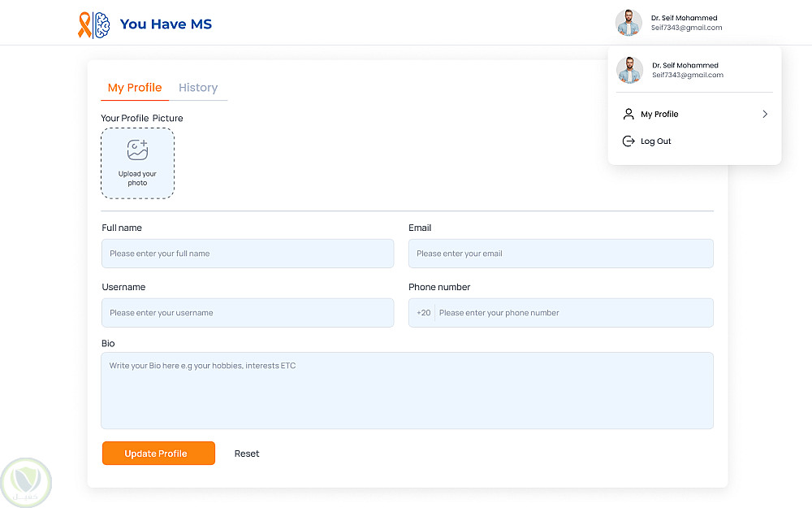Click the orange ribbon brain logo icon

point(93,24)
